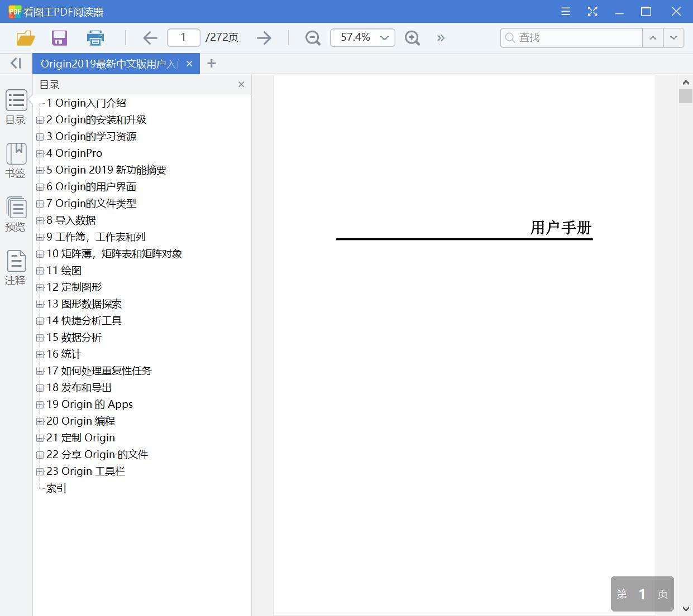Select 14 快捷分析工具 entry
Viewport: 693px width, 616px height.
(x=84, y=320)
